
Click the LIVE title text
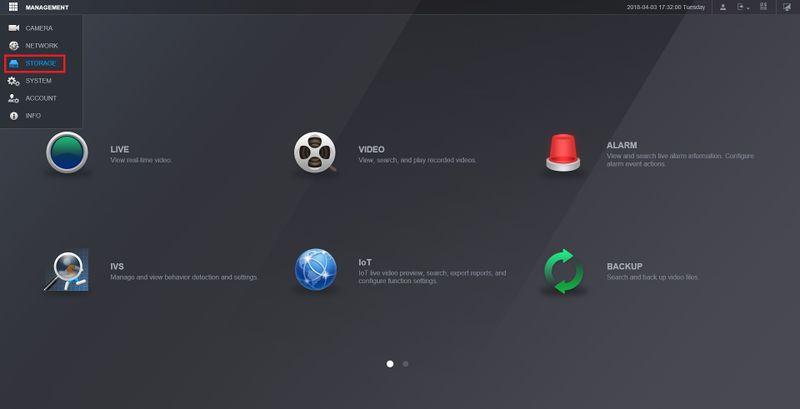pos(119,149)
